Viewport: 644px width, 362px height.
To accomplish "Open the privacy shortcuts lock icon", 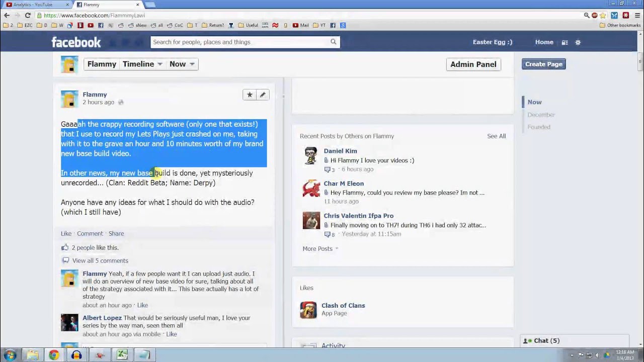I will 565,42.
